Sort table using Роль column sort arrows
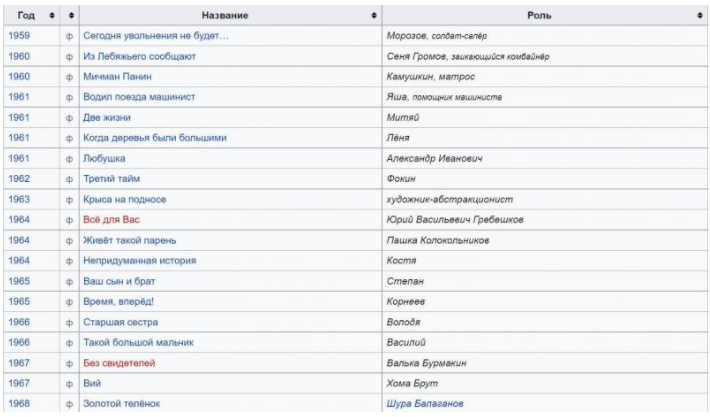 pyautogui.click(x=700, y=17)
